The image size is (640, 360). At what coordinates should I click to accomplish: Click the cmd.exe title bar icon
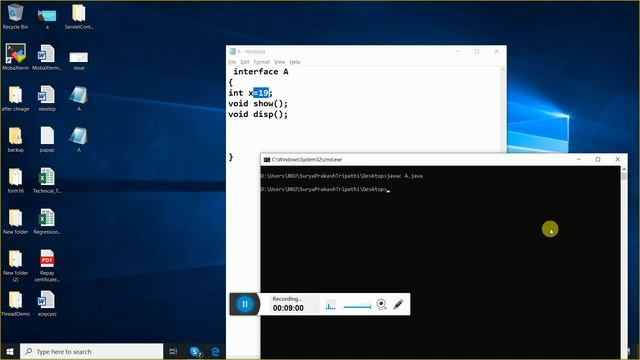[x=267, y=160]
